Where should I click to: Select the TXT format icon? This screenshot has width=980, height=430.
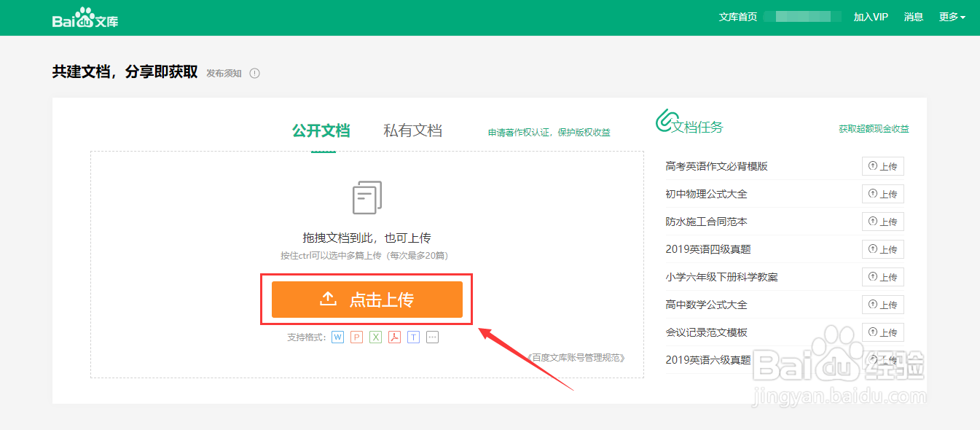pyautogui.click(x=413, y=337)
